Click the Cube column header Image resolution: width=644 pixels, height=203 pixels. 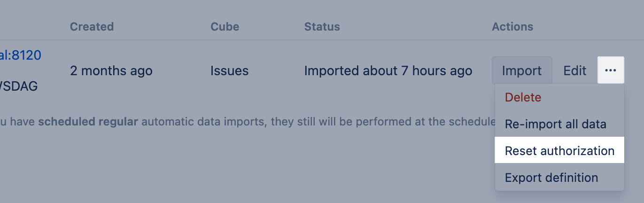point(225,27)
